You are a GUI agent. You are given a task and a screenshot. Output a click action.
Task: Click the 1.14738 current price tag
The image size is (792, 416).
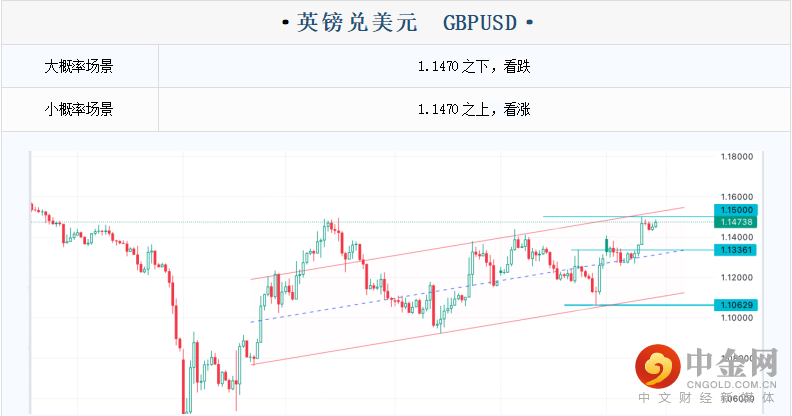(735, 222)
